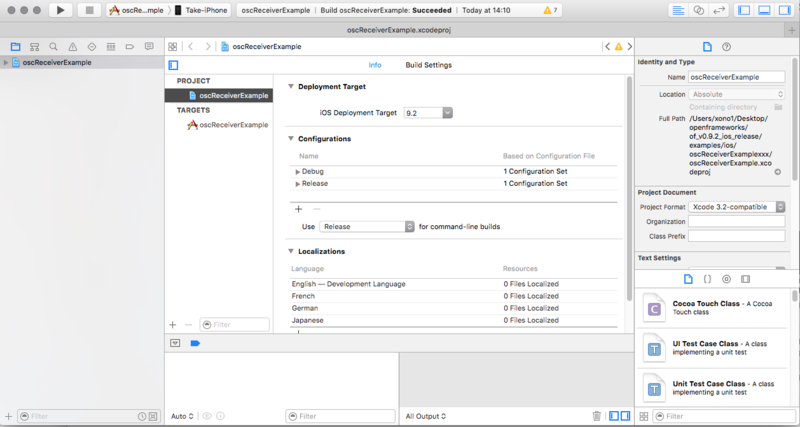Reveal full path in Finder arrow

point(778,172)
